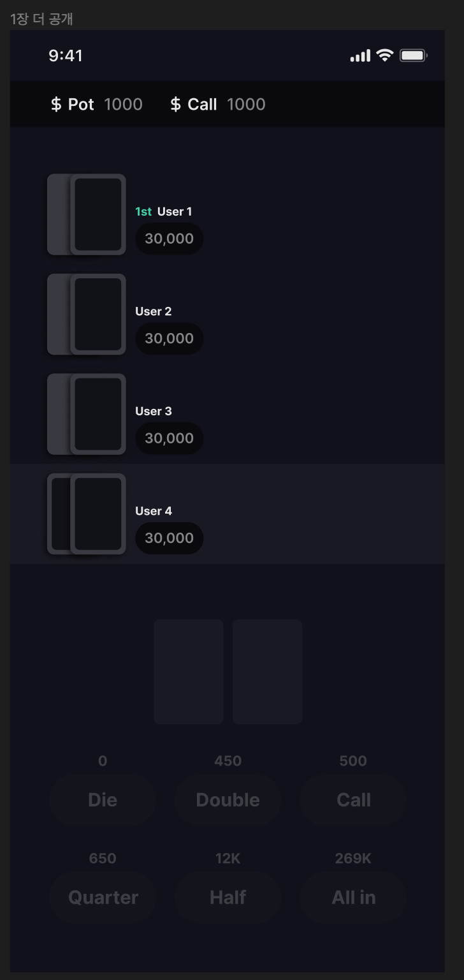
Task: Select the Quarter bet button
Action: tap(103, 898)
